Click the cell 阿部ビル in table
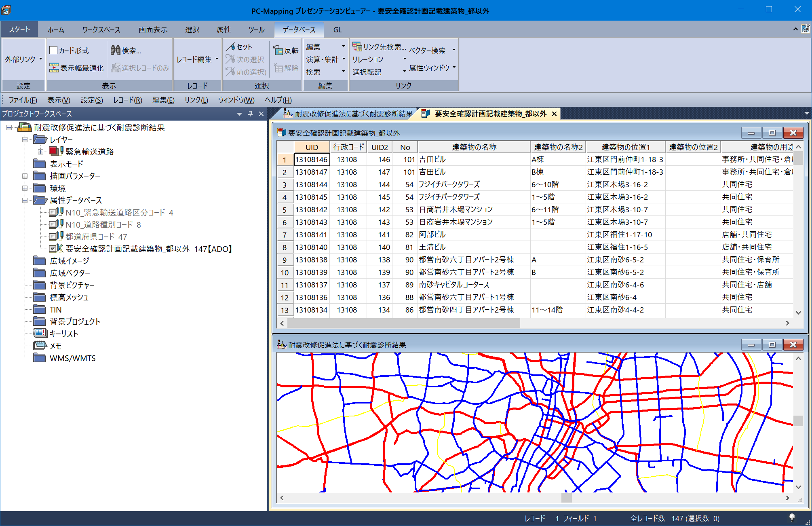 [x=474, y=234]
